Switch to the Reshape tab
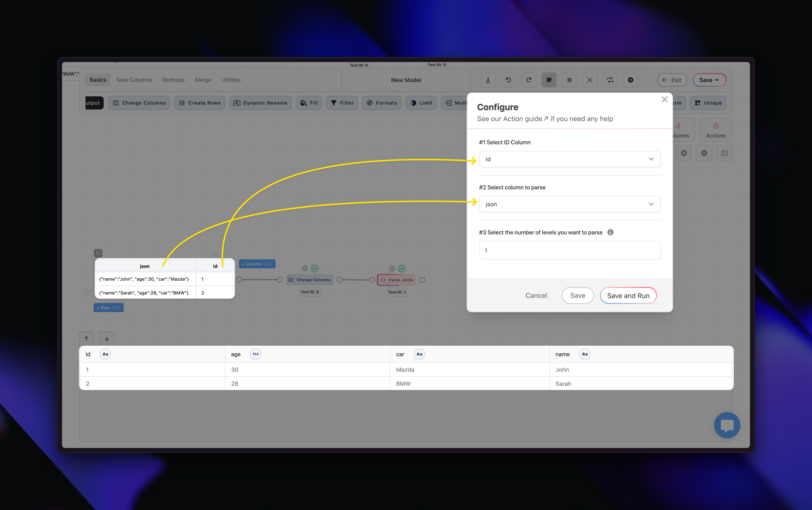 tap(173, 80)
